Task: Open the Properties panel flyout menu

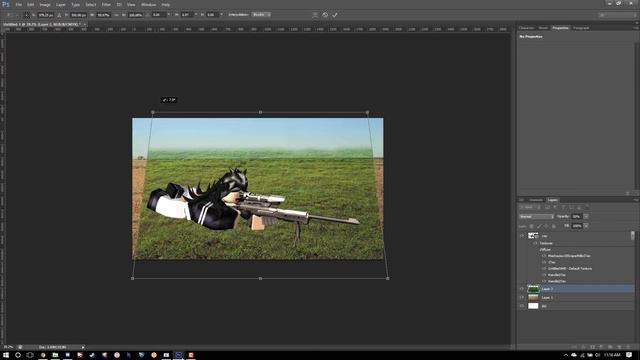Action: pos(636,28)
